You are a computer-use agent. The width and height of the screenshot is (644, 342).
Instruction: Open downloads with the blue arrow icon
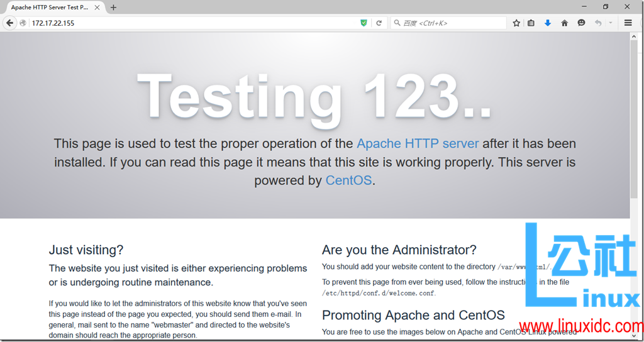click(548, 23)
